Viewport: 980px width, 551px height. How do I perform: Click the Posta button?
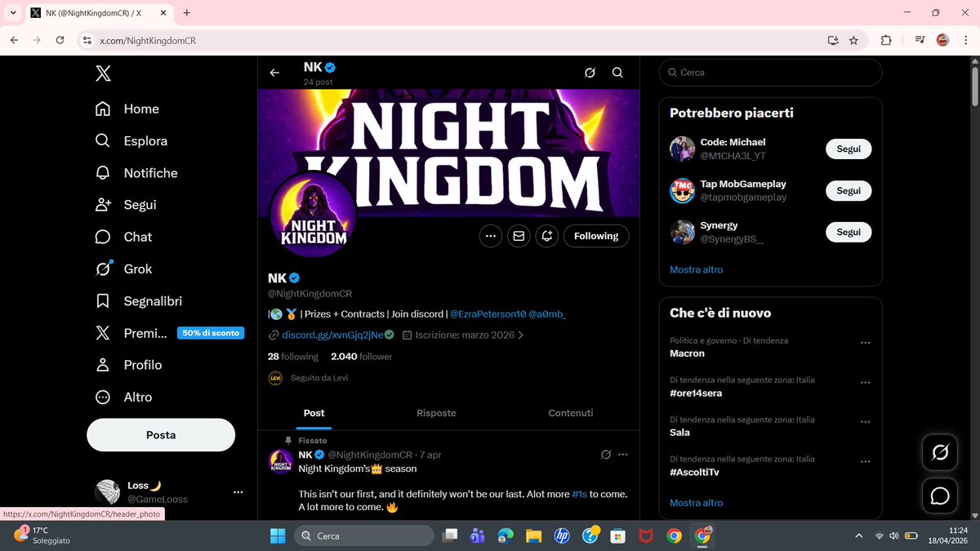pos(161,435)
